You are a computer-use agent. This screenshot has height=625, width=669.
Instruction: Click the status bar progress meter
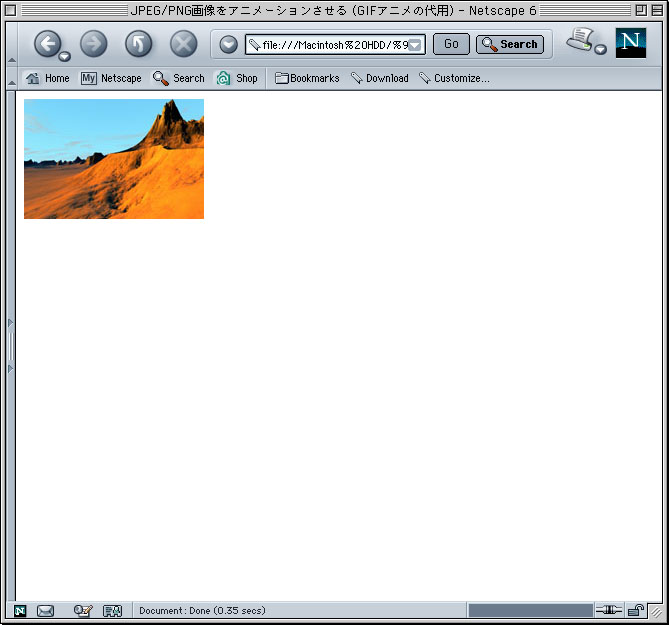pos(530,610)
